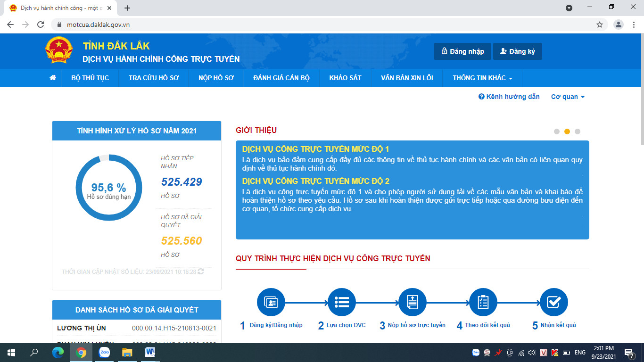Open the Cơ quan dropdown

(568, 97)
